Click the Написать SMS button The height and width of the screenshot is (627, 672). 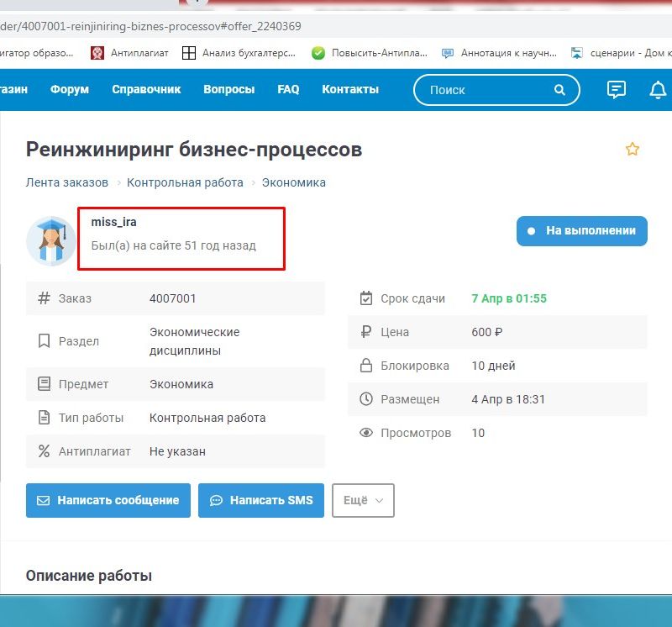[261, 500]
